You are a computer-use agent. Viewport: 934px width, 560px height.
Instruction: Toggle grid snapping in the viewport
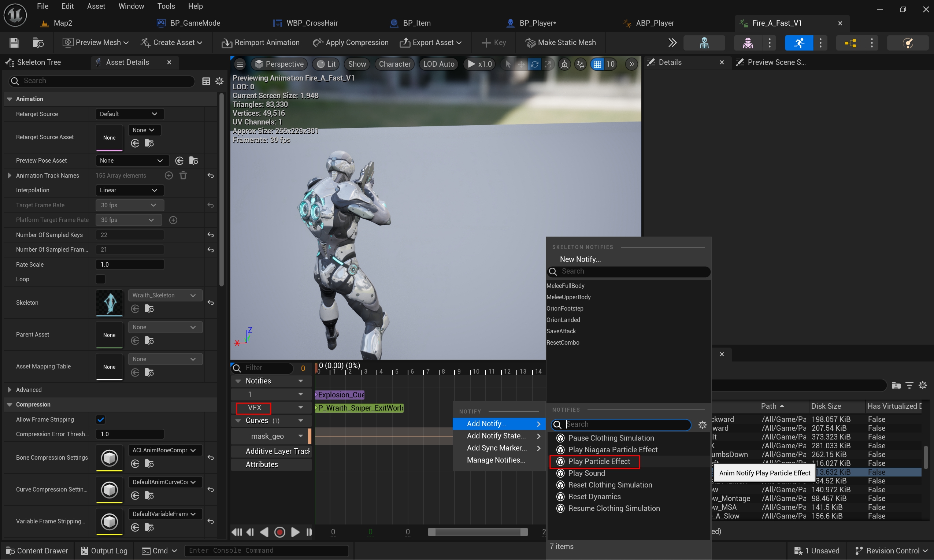point(597,64)
